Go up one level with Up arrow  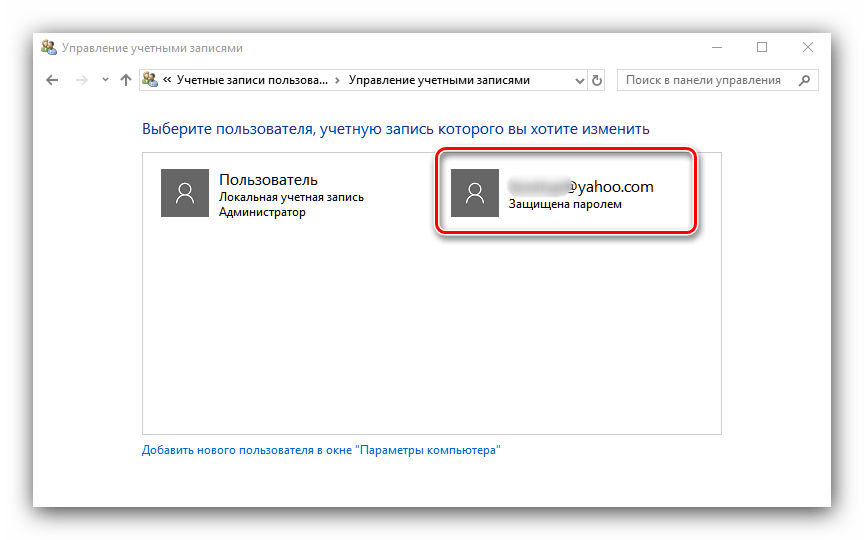click(x=125, y=81)
